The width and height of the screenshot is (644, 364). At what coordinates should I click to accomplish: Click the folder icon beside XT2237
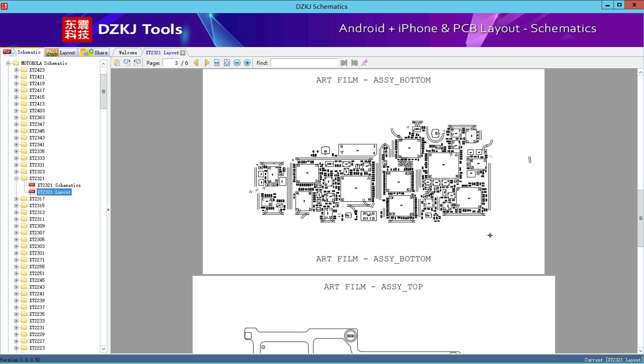[x=24, y=307]
